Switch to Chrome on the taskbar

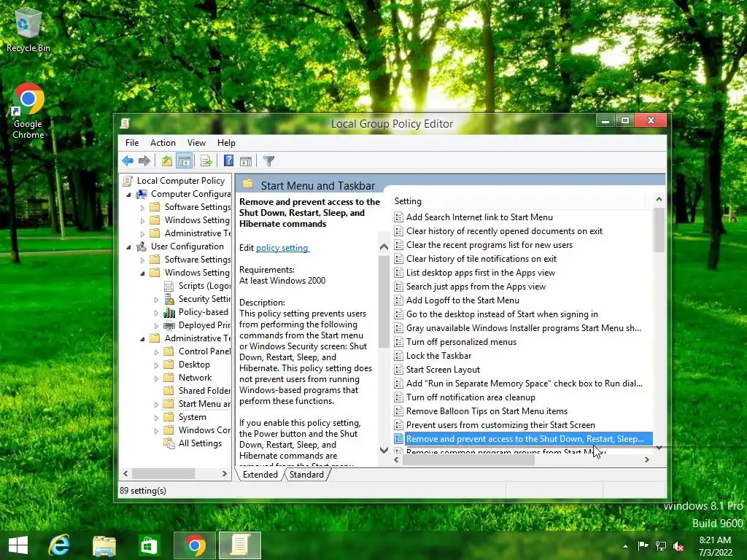(194, 545)
